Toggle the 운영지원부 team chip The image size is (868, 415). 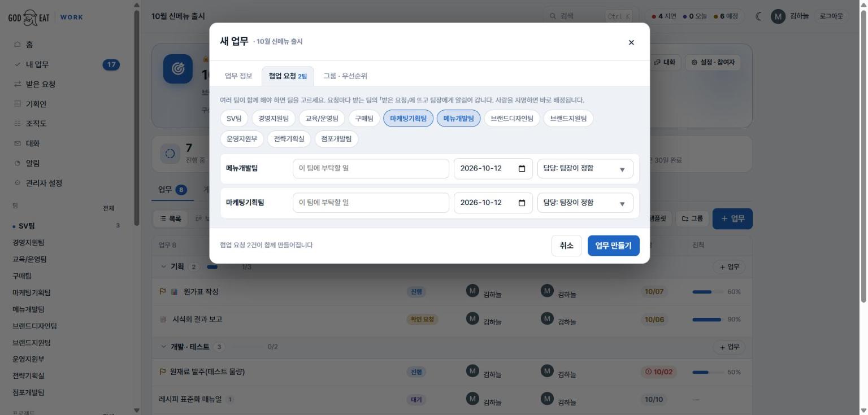(x=242, y=139)
